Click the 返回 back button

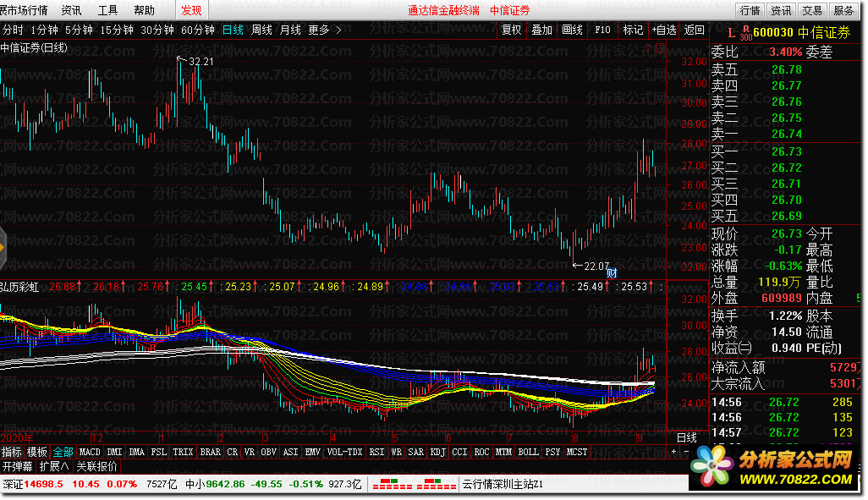click(695, 30)
